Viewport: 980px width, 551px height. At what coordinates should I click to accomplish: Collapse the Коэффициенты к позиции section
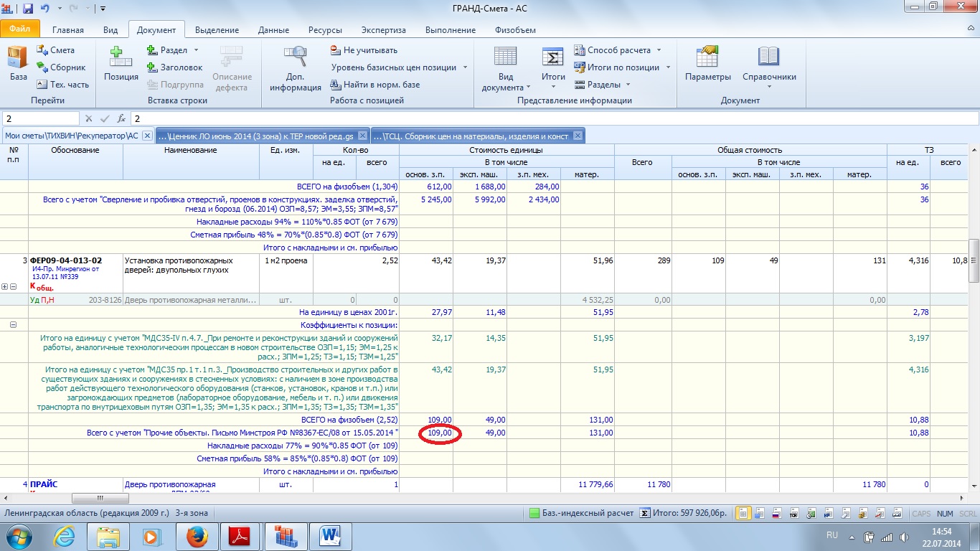coord(13,325)
